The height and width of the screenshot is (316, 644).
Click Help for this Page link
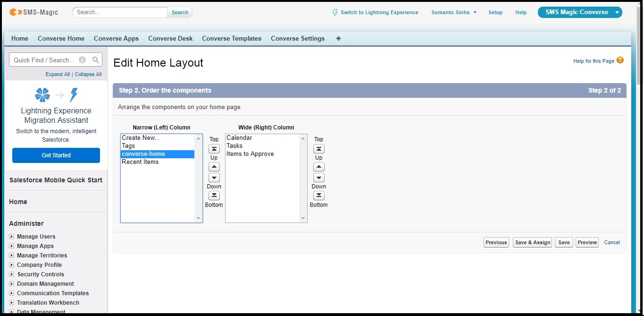594,61
